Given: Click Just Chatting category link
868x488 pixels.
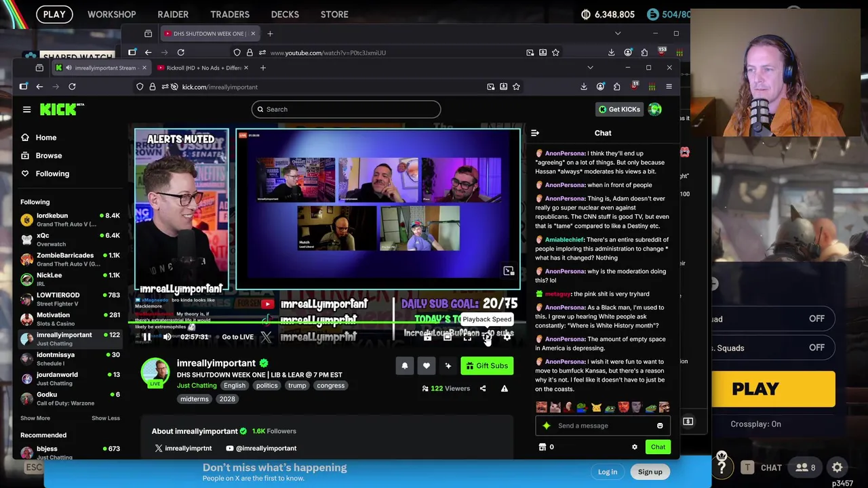Looking at the screenshot, I should (197, 386).
